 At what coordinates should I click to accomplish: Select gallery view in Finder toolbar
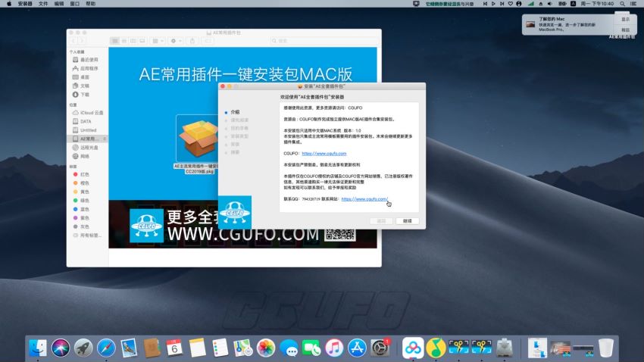coord(142,41)
